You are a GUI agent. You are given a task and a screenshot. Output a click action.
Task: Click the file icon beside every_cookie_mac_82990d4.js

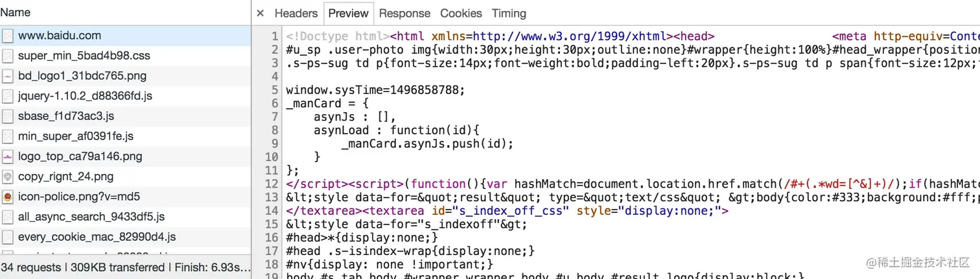(x=8, y=237)
